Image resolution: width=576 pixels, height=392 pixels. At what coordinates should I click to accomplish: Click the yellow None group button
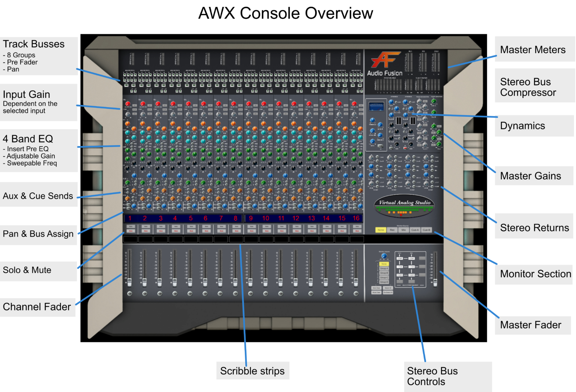(384, 264)
